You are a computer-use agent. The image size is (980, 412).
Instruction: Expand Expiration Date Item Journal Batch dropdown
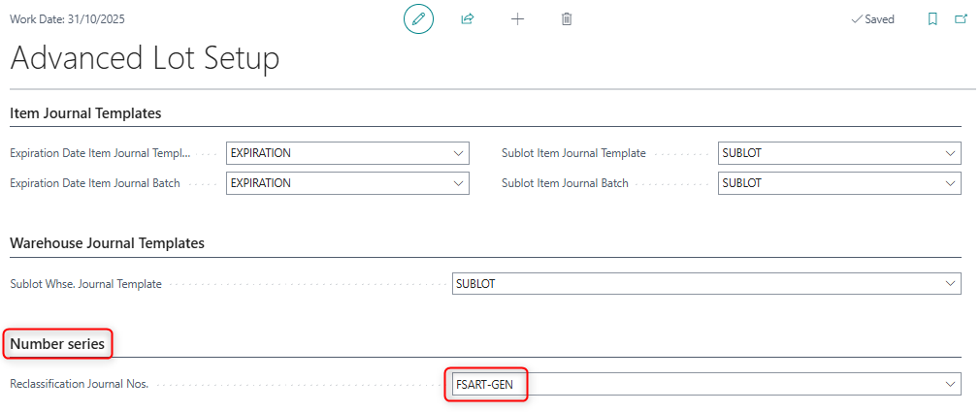(458, 183)
